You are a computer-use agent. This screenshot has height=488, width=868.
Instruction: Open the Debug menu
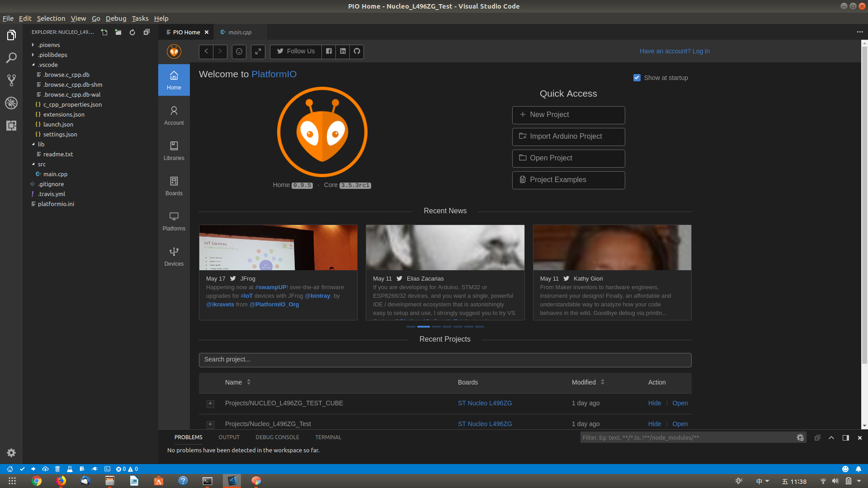pos(116,19)
